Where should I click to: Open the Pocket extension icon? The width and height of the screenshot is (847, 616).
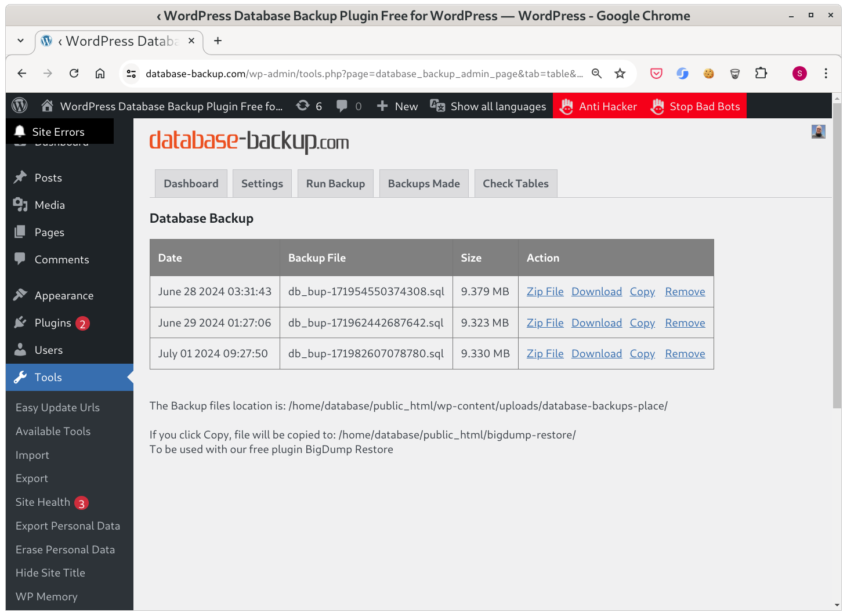(656, 74)
